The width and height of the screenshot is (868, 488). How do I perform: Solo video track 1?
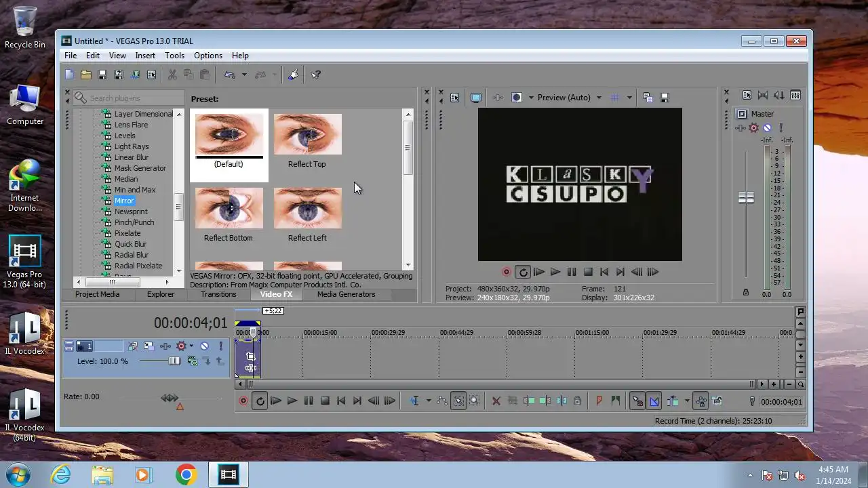220,346
